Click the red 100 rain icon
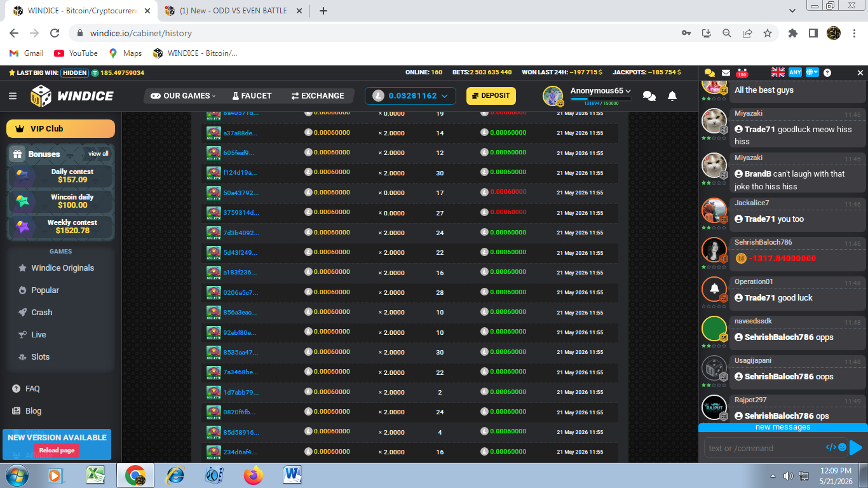Screen dimensions: 868x488 742,73
